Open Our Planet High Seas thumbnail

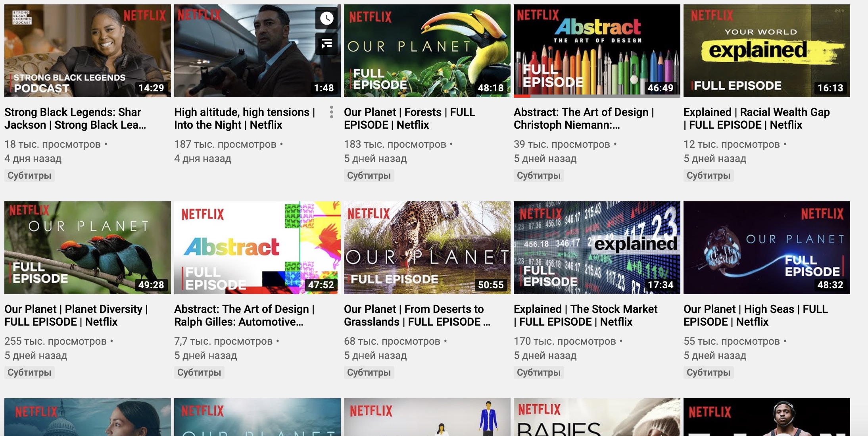click(766, 247)
